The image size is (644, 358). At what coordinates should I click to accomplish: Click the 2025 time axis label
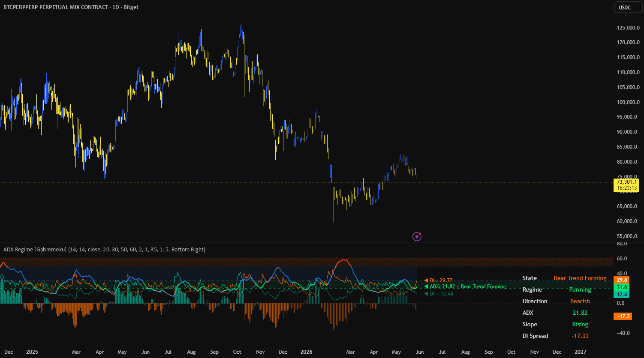pos(32,352)
